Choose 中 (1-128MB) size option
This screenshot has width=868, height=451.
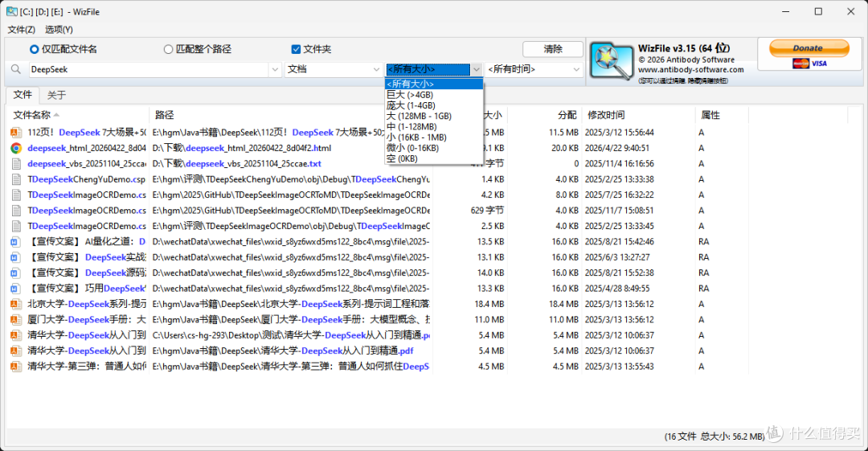point(434,126)
